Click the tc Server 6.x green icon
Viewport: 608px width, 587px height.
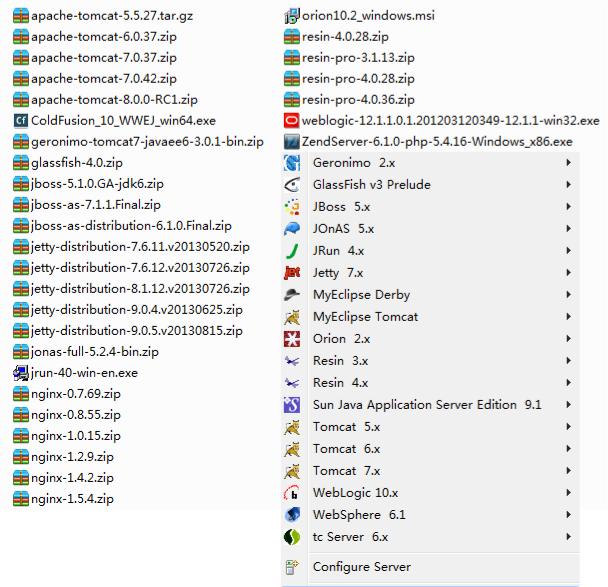click(x=292, y=537)
